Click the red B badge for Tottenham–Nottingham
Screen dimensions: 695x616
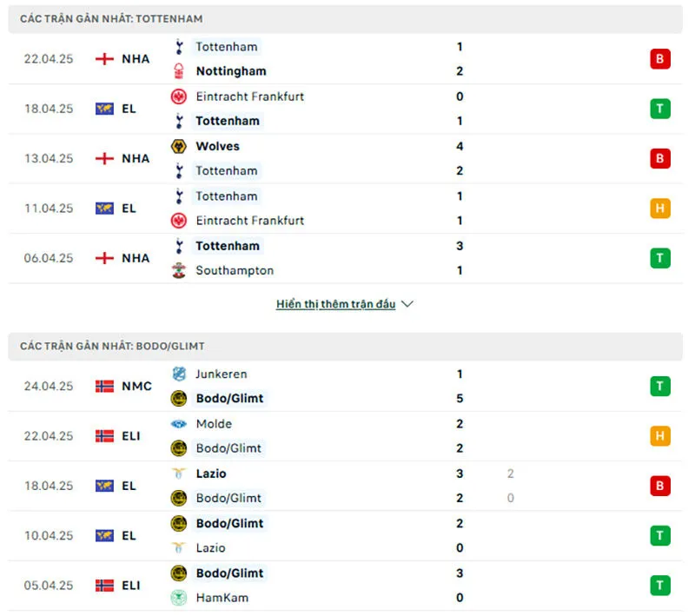tap(660, 59)
